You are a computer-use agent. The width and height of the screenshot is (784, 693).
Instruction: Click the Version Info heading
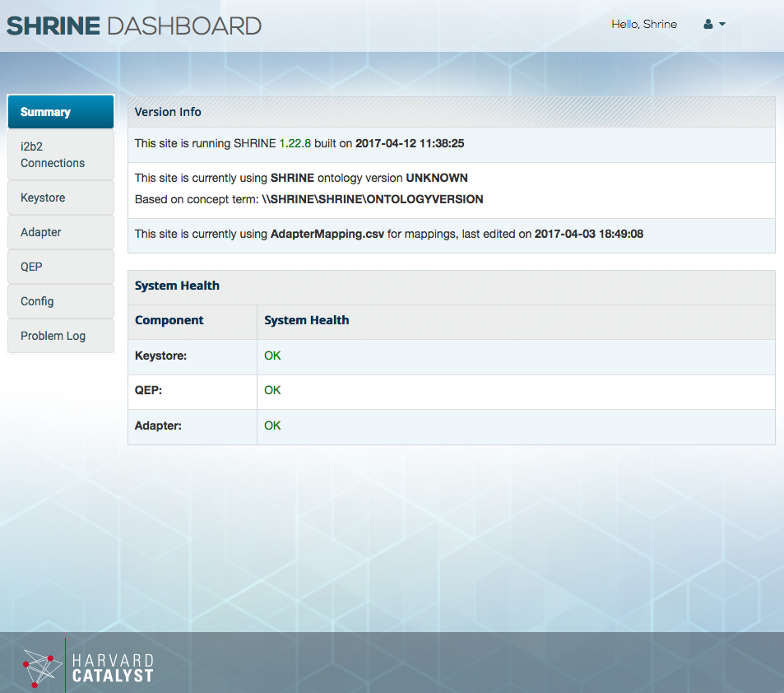(168, 112)
